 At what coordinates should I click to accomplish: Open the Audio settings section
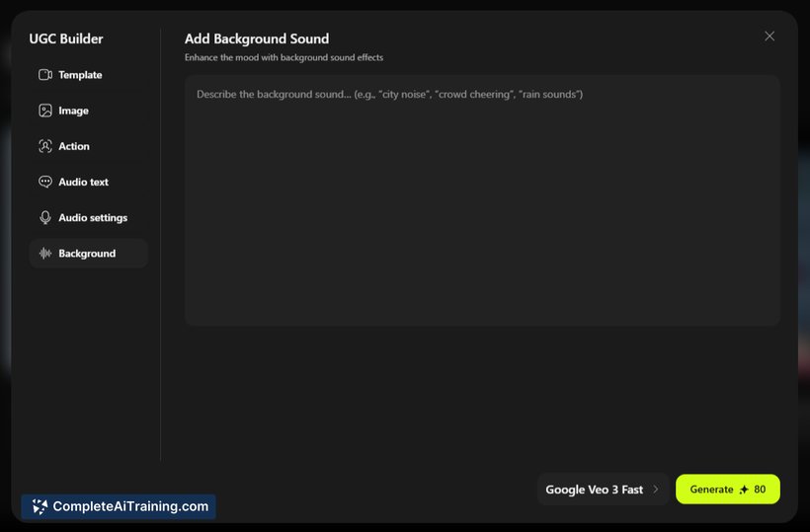coord(89,218)
